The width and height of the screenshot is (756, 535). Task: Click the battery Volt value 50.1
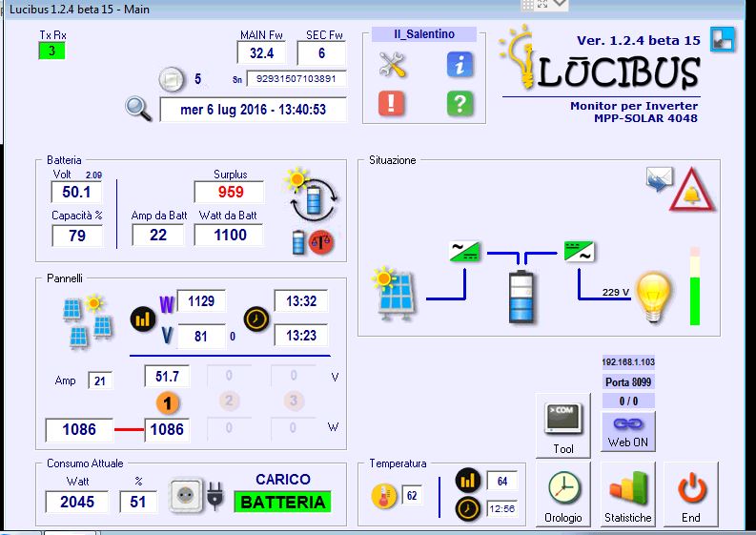76,192
